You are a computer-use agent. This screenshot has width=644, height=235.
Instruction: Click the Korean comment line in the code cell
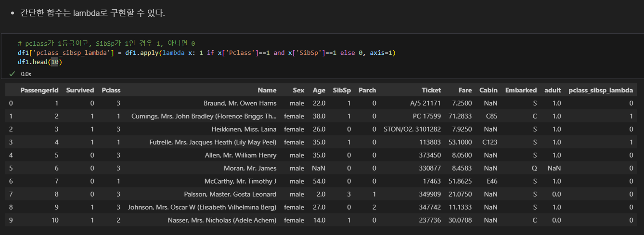coord(106,43)
